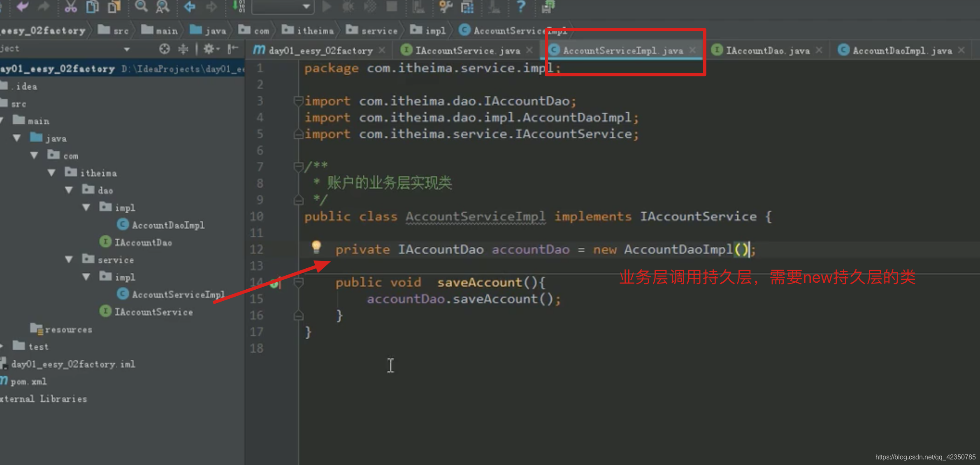Collapse the service package node
The height and width of the screenshot is (465, 980).
[x=69, y=260]
